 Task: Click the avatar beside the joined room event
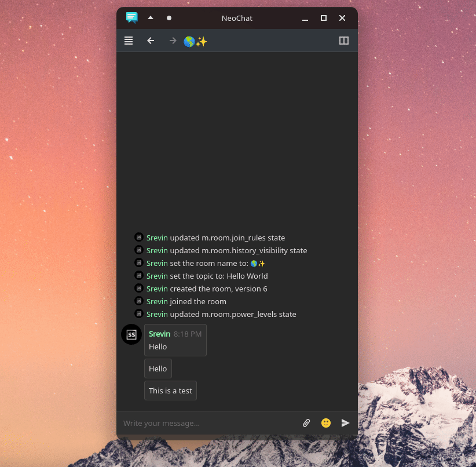coord(139,301)
